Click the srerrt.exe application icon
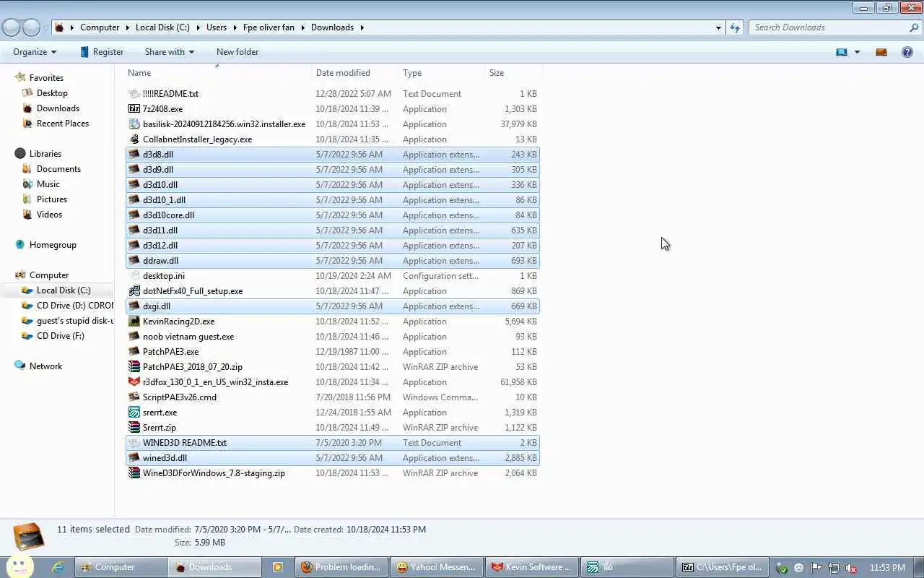Screen dimensions: 924x578 134,413
